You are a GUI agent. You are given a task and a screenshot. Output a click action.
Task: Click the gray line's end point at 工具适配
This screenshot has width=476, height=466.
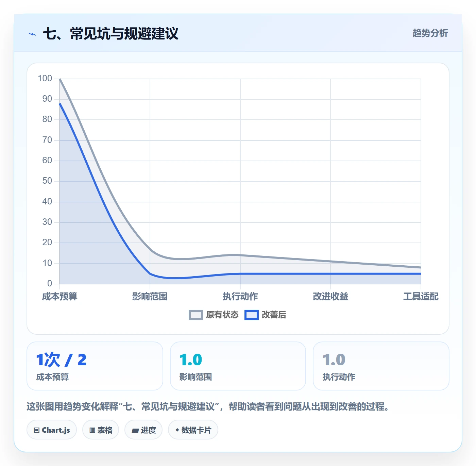click(x=421, y=267)
